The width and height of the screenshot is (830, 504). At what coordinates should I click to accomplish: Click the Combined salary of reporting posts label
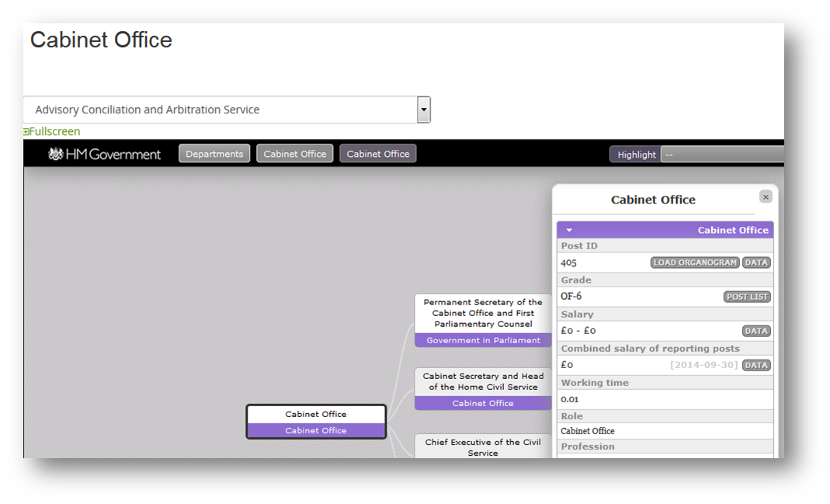(x=651, y=349)
